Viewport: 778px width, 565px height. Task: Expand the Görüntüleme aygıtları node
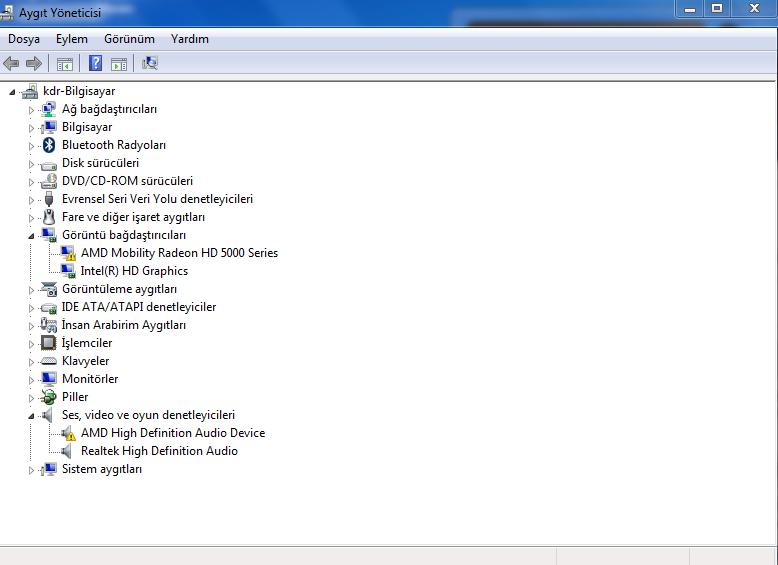[31, 290]
